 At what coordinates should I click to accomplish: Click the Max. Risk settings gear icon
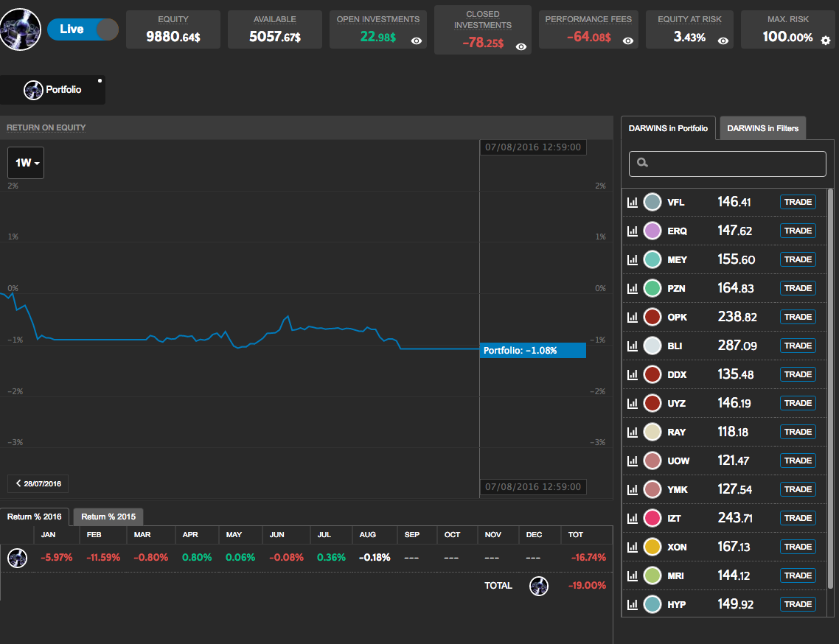[x=825, y=40]
